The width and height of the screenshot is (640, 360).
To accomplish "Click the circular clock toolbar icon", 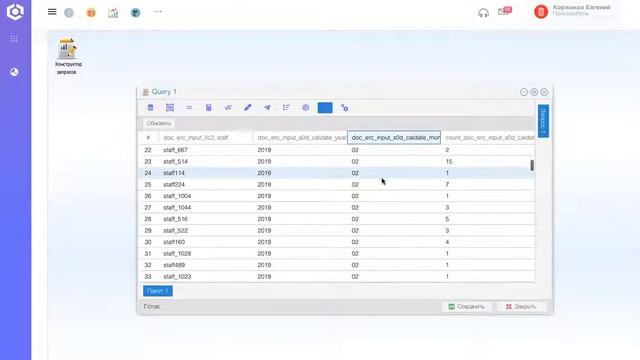I will pyautogui.click(x=306, y=108).
